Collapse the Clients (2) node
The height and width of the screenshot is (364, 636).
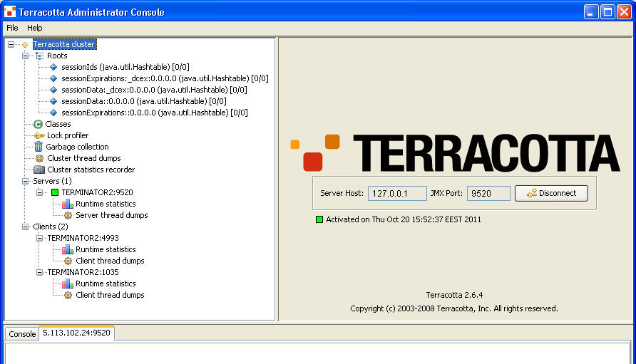(25, 227)
